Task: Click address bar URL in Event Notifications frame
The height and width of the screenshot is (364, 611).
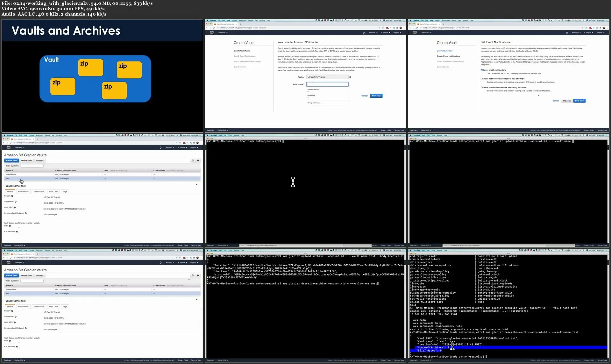Action: (x=445, y=28)
